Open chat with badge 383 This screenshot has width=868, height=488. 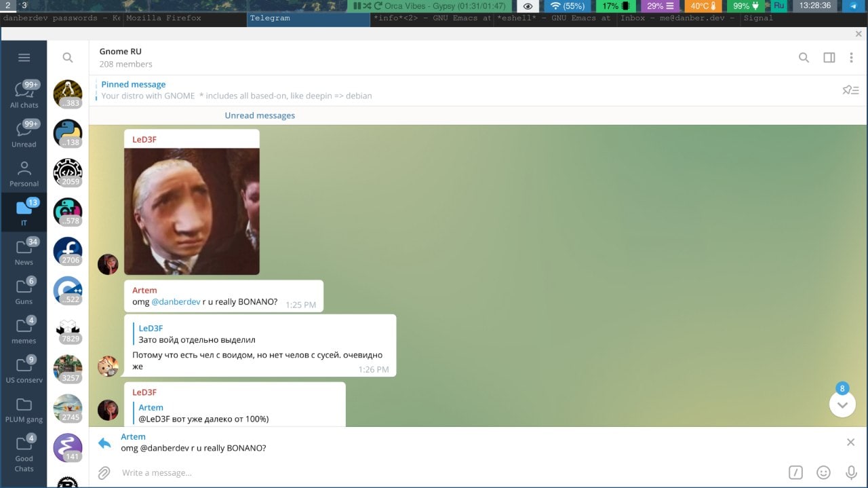68,94
